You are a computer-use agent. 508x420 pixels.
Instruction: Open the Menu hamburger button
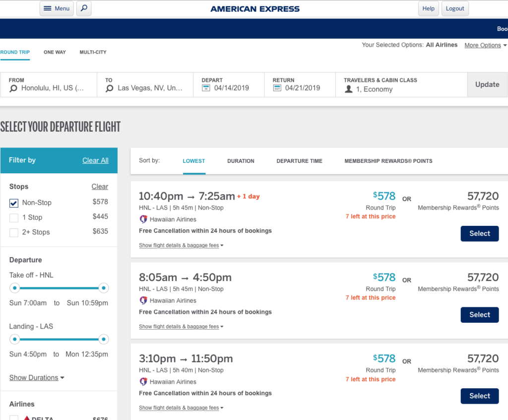click(x=57, y=8)
